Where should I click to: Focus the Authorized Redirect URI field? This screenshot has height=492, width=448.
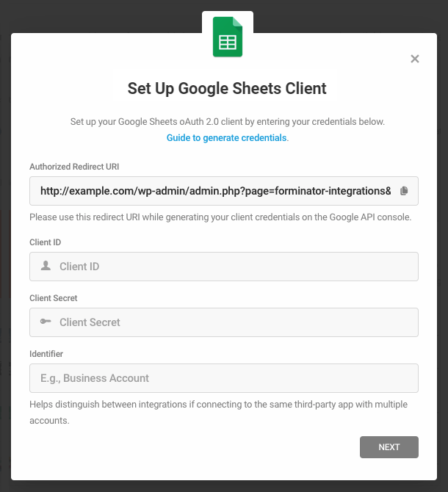(x=224, y=191)
